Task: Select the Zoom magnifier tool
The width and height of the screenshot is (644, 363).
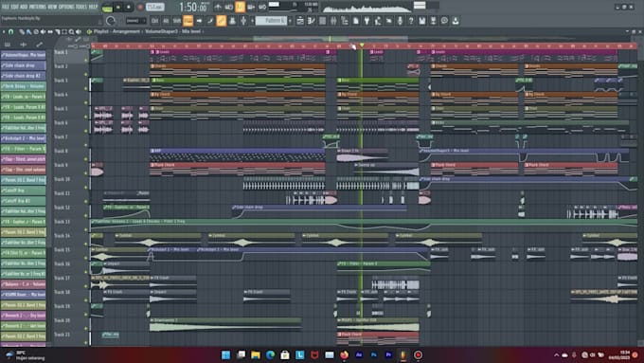Action: (71, 31)
